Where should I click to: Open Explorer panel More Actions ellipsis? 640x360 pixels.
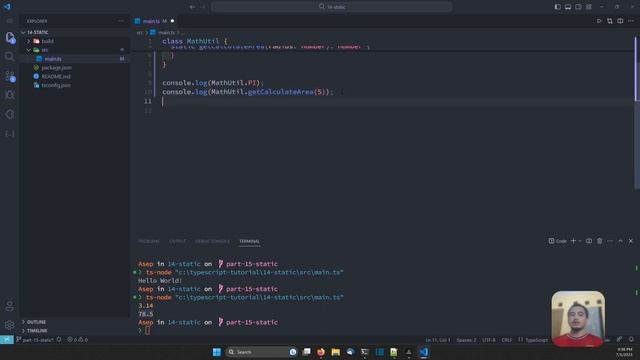pos(121,21)
